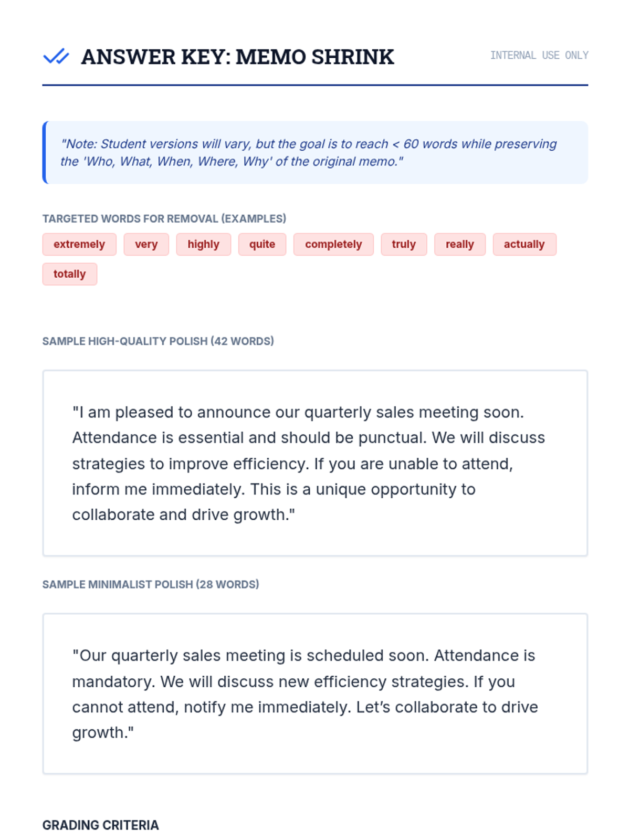The image size is (630, 840).
Task: Click inside the 28-word minimalist text box
Action: click(315, 694)
